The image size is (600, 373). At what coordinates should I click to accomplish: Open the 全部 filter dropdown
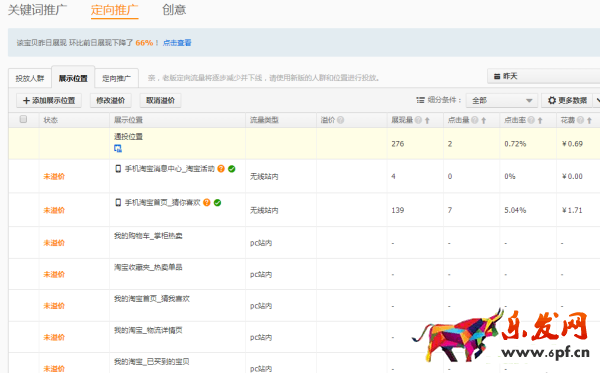click(502, 101)
